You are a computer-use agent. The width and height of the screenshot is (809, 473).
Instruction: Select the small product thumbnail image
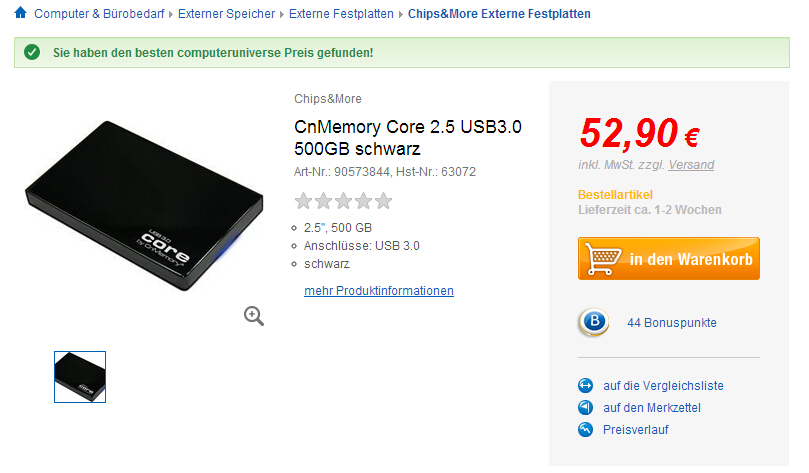tap(80, 377)
